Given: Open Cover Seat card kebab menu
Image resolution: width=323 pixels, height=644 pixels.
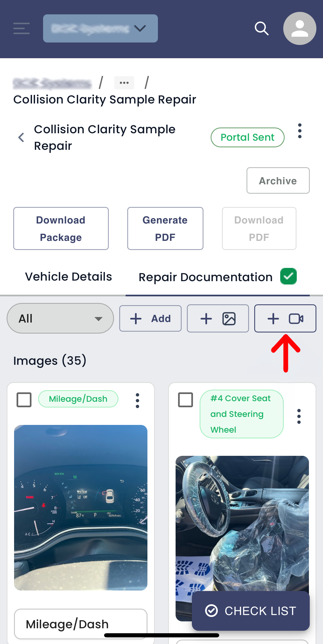Looking at the screenshot, I should coord(299,416).
